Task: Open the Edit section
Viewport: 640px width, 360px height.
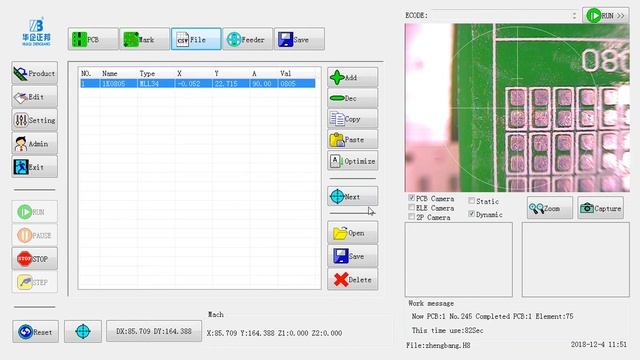Action: coord(35,97)
